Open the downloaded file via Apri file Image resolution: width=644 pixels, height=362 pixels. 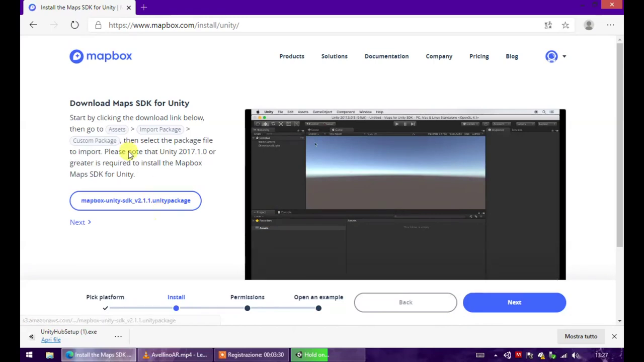point(51,340)
